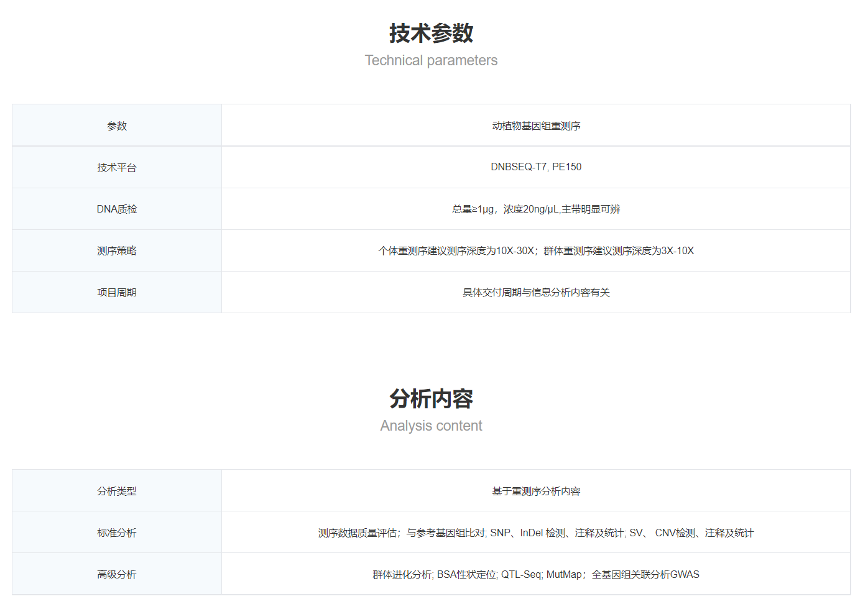The width and height of the screenshot is (868, 604).
Task: Click the 群体进化分析 GWAS advanced analysis text
Action: [x=536, y=575]
